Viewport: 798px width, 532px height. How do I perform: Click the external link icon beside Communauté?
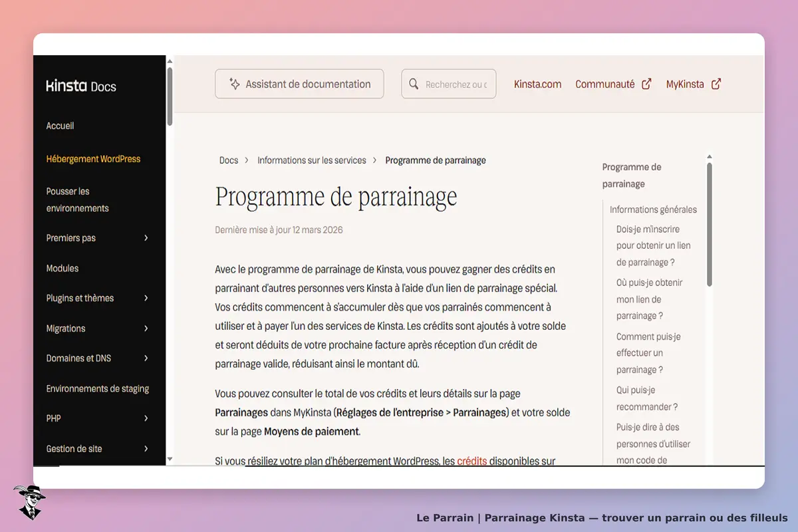[646, 84]
